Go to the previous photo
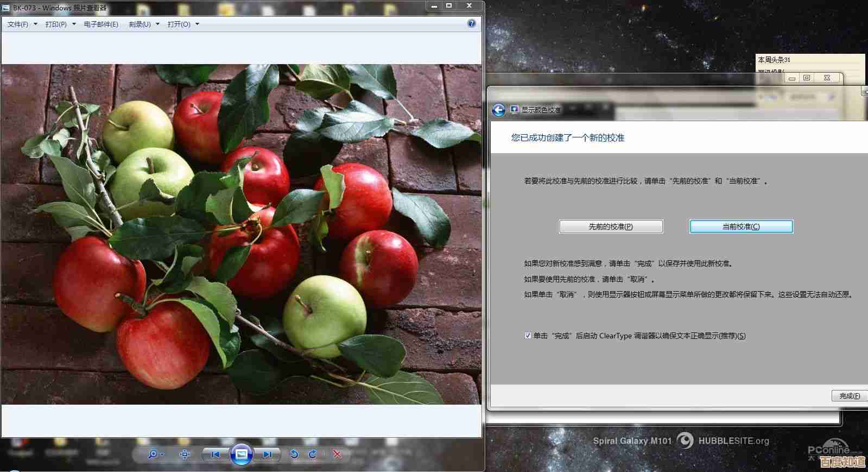Image resolution: width=868 pixels, height=472 pixels. (x=216, y=454)
